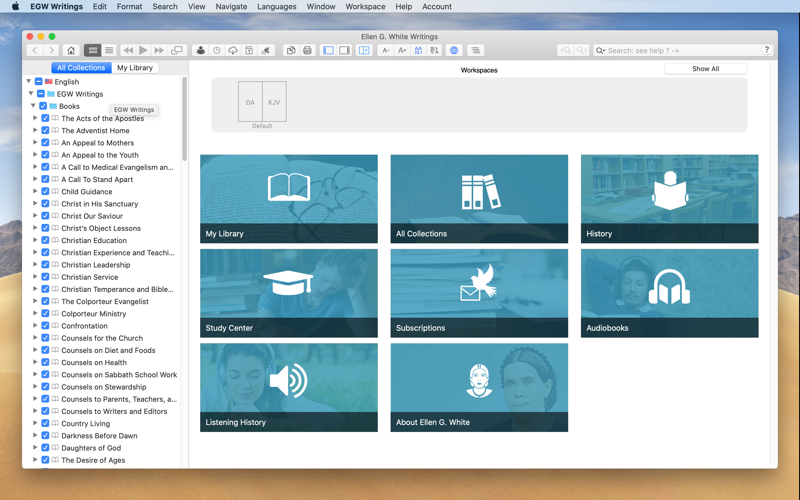
Task: Switch to grid view in toolbar
Action: click(x=92, y=50)
